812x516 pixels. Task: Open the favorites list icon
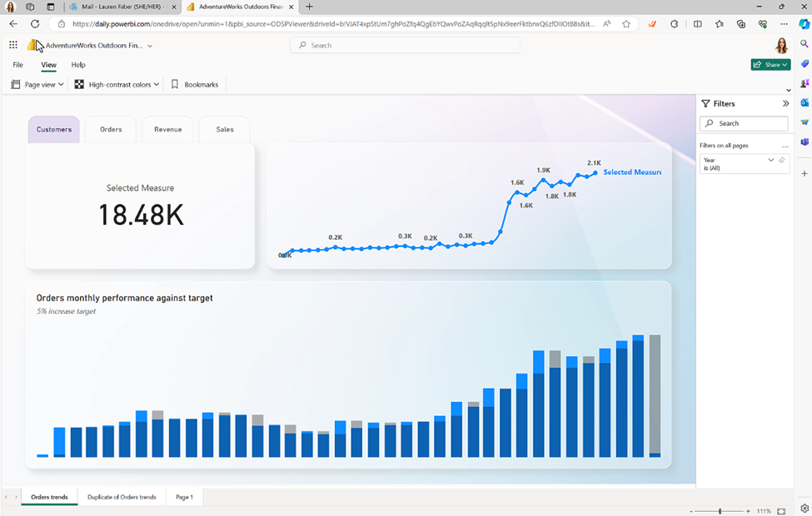[x=720, y=24]
